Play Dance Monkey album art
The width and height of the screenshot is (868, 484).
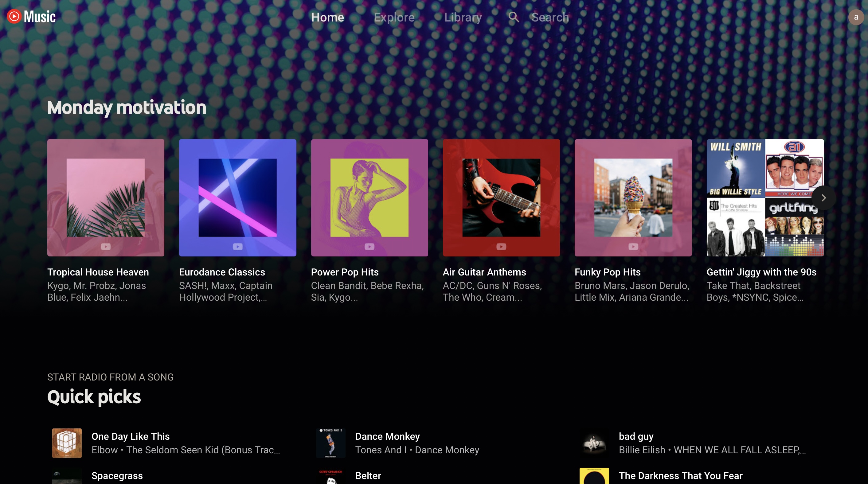pyautogui.click(x=330, y=443)
